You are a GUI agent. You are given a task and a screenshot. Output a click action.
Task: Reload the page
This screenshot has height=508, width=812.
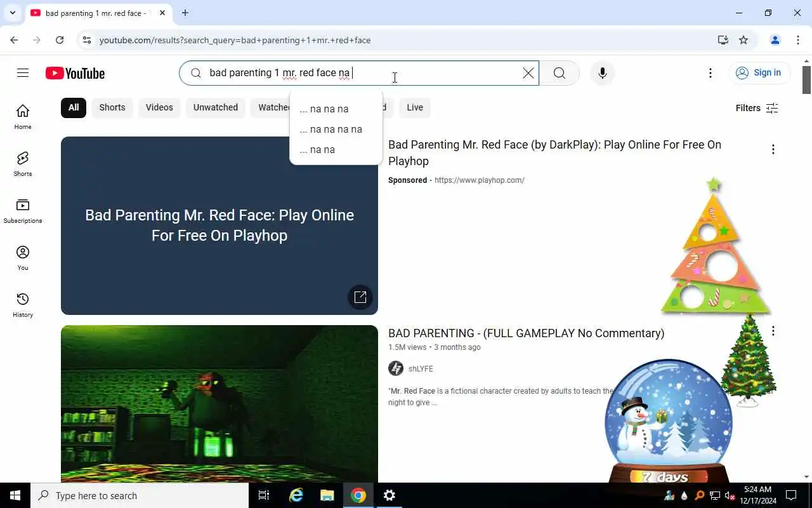click(60, 40)
